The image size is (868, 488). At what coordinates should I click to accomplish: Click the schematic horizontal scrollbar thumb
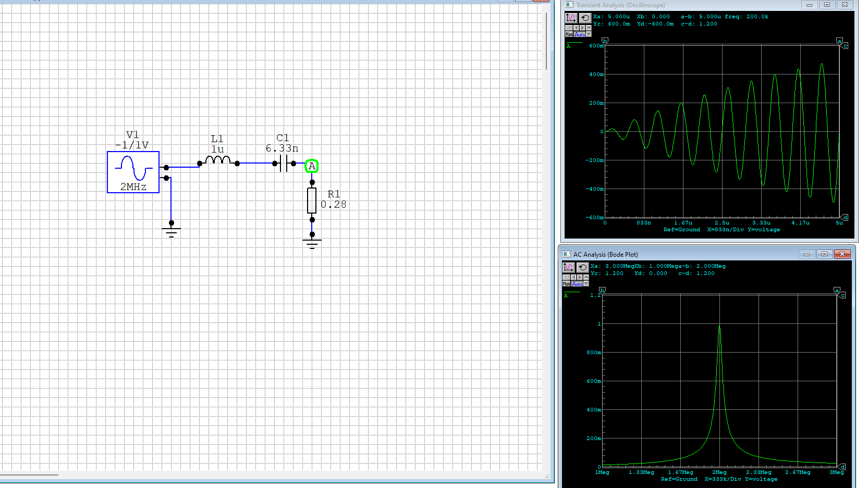(x=29, y=474)
